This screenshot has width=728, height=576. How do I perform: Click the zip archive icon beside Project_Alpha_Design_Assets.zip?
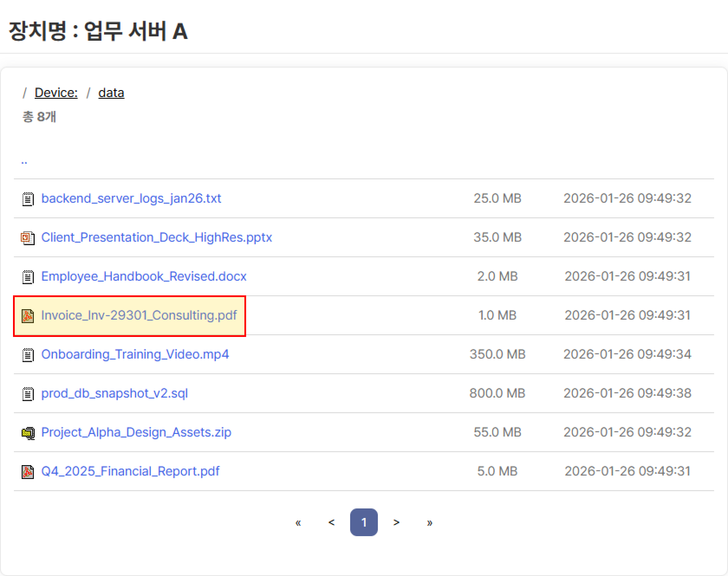(28, 433)
